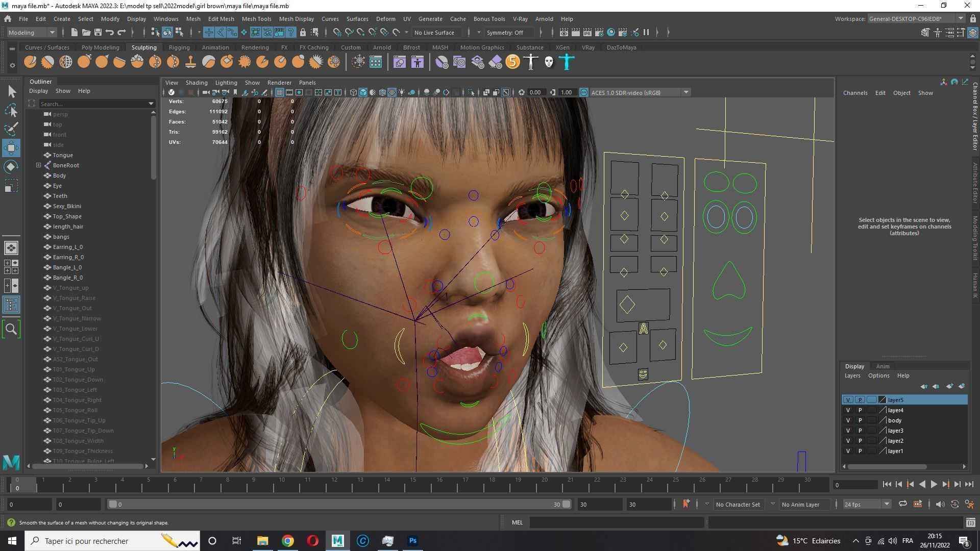
Task: Toggle the Outliner panel layout icon
Action: pyautogui.click(x=11, y=305)
